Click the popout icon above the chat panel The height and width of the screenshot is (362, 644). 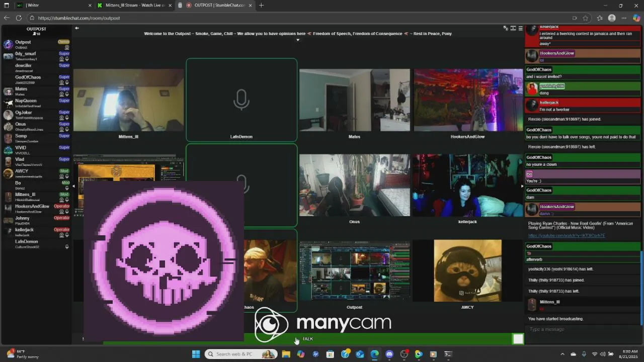pos(506,28)
